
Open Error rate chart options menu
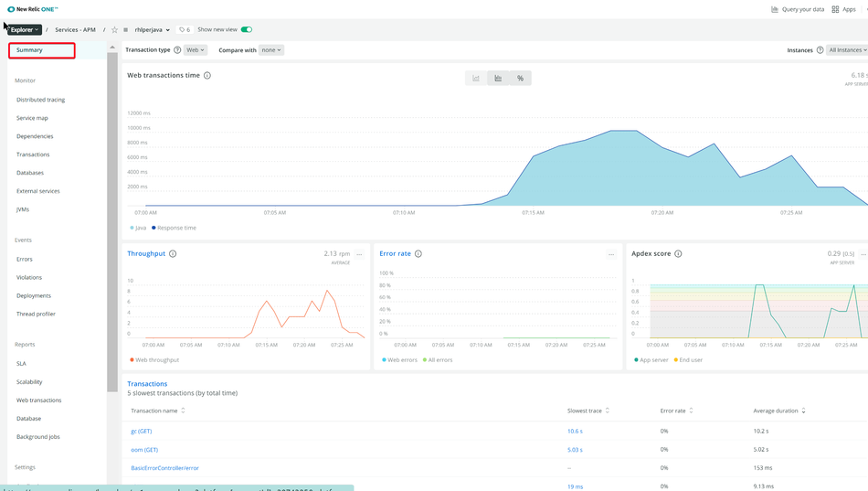[611, 254]
